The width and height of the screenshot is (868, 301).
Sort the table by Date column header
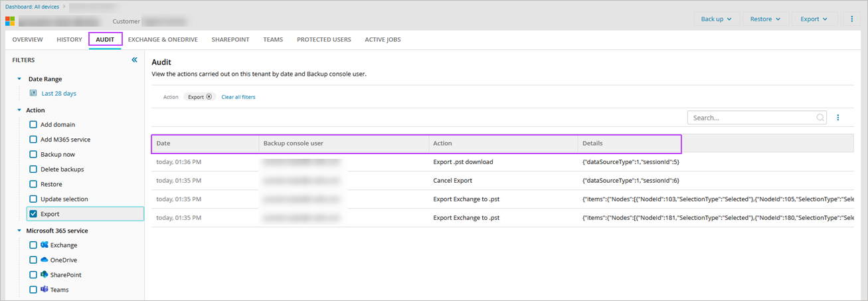tap(163, 144)
